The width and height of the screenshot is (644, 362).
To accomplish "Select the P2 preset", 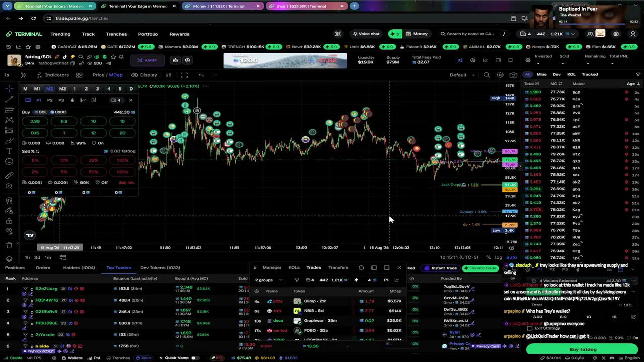I will [50, 100].
